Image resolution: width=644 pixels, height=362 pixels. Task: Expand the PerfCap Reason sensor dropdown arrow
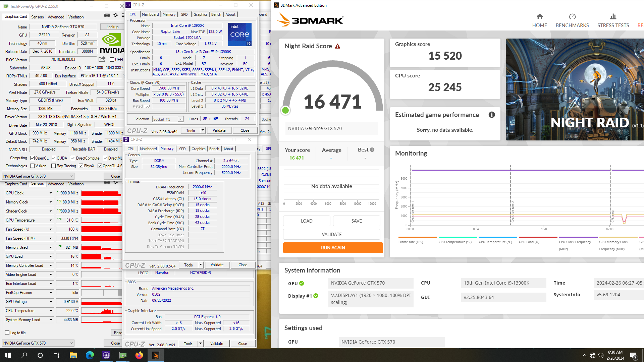(51, 293)
